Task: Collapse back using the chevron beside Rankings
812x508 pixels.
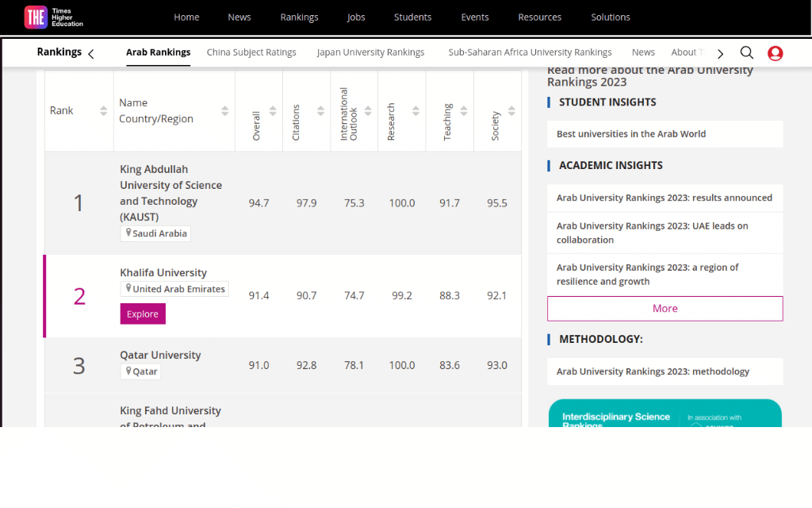Action: click(91, 52)
